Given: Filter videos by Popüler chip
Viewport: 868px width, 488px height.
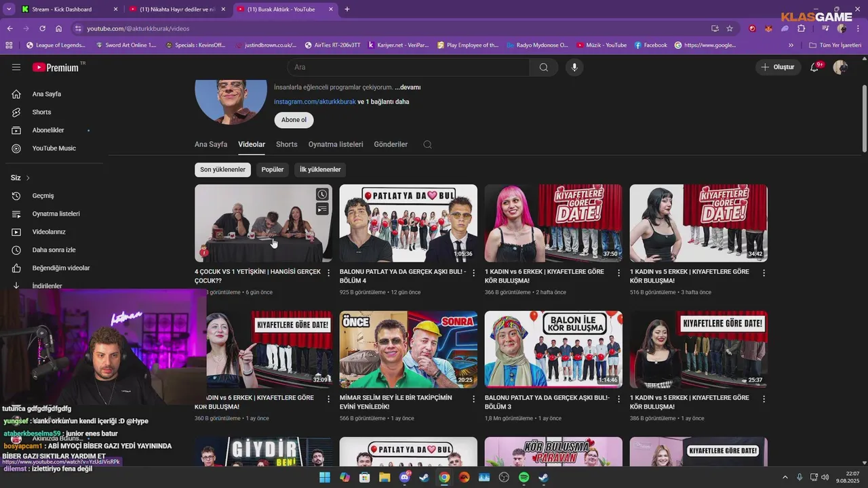Looking at the screenshot, I should pyautogui.click(x=273, y=169).
